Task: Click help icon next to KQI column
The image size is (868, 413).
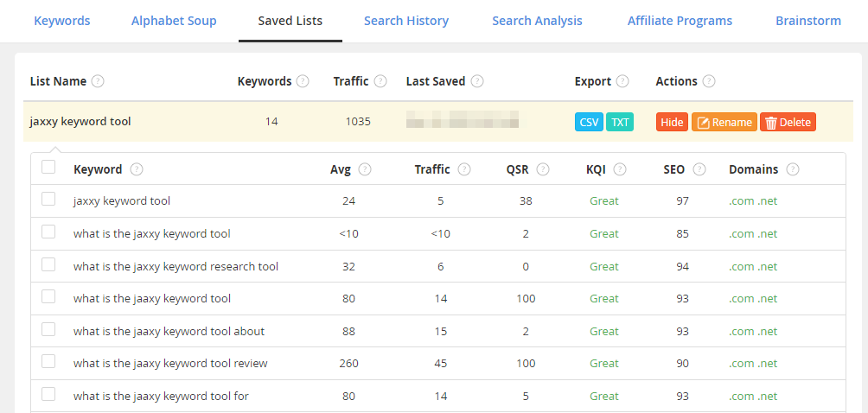Action: coord(620,169)
